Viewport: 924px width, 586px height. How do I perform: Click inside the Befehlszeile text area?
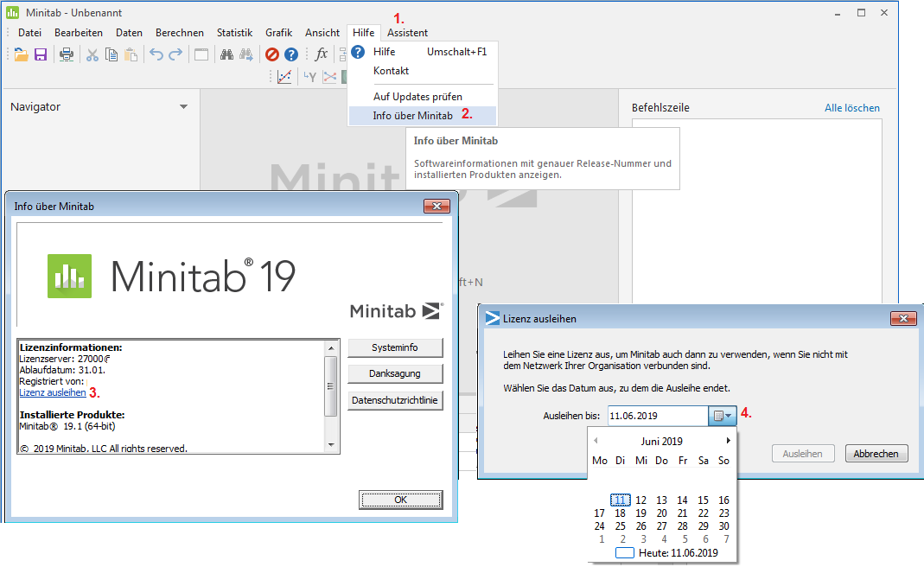pyautogui.click(x=756, y=213)
